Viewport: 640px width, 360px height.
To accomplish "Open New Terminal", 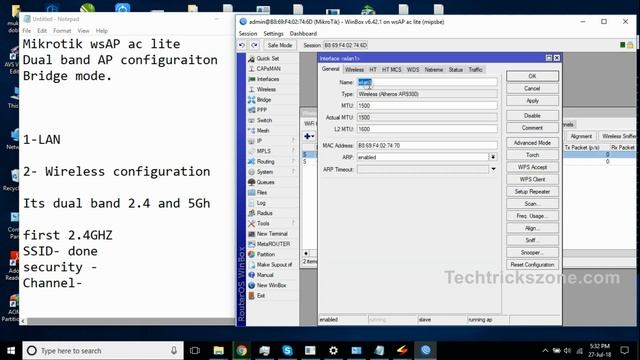I will pos(272,233).
